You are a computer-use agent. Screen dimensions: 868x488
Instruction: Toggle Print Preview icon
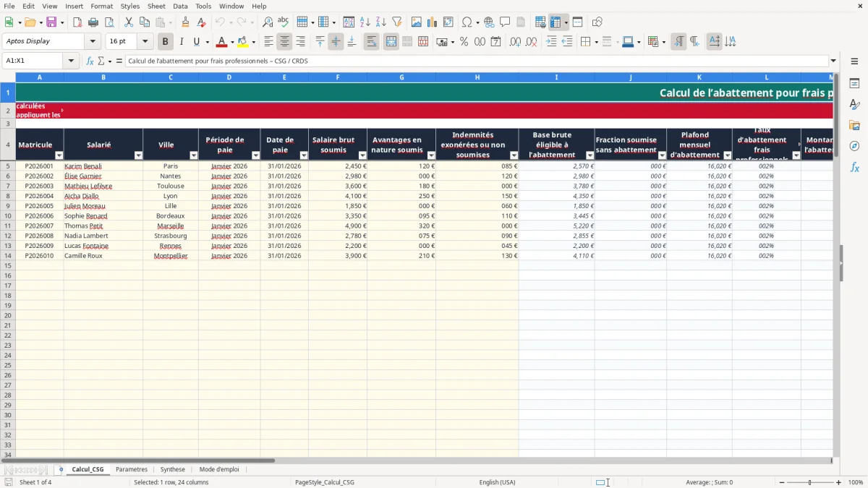pos(109,22)
